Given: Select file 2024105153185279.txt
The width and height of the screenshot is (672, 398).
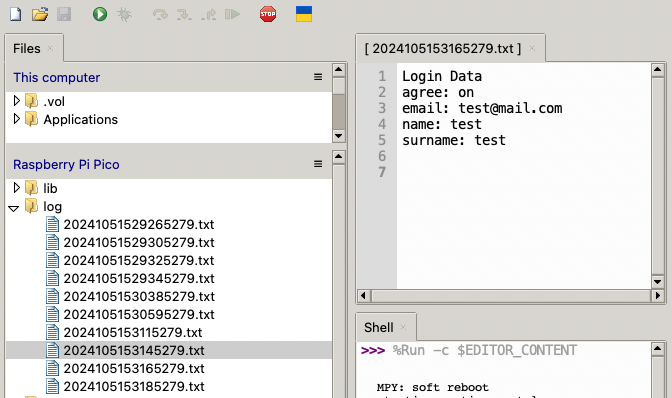Looking at the screenshot, I should click(x=134, y=386).
